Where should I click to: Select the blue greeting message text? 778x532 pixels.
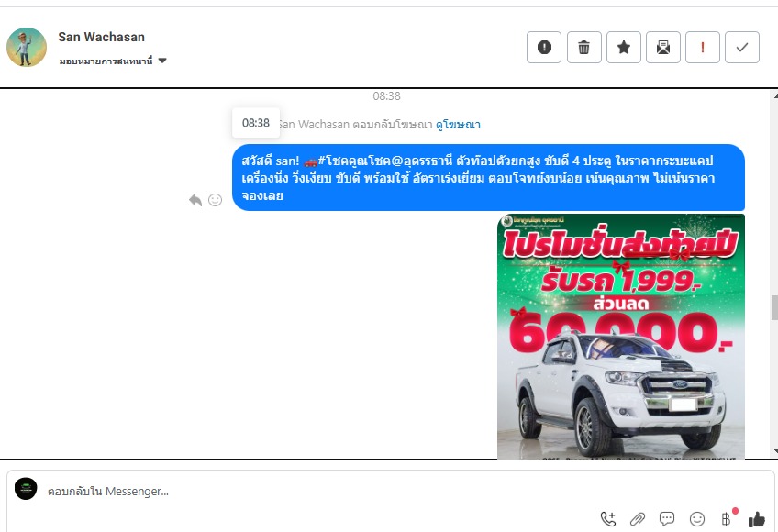478,178
